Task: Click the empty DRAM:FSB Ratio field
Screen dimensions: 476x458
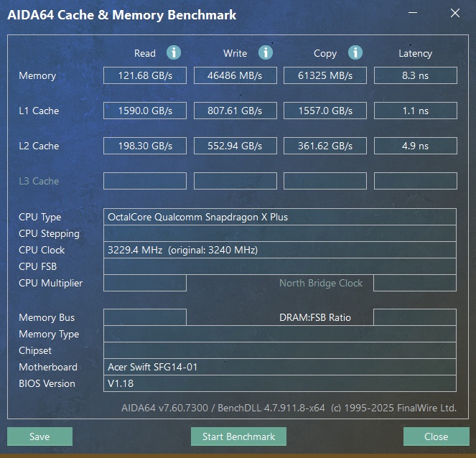Action: [x=415, y=317]
